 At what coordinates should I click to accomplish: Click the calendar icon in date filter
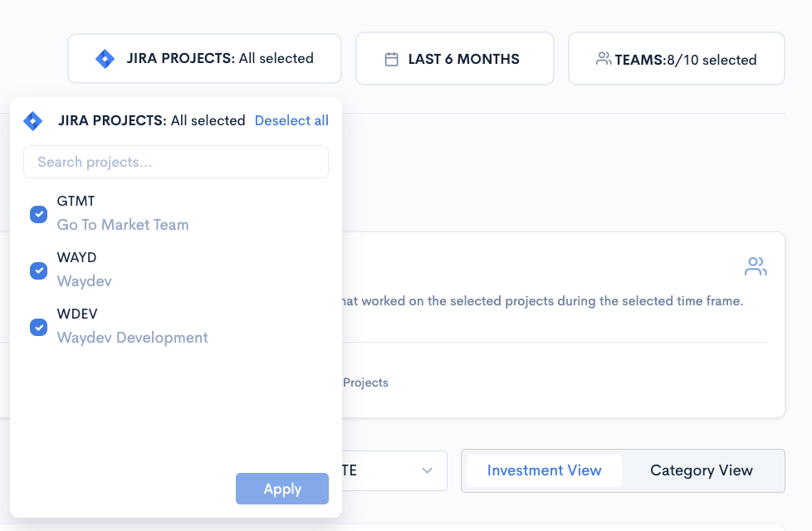(x=392, y=59)
